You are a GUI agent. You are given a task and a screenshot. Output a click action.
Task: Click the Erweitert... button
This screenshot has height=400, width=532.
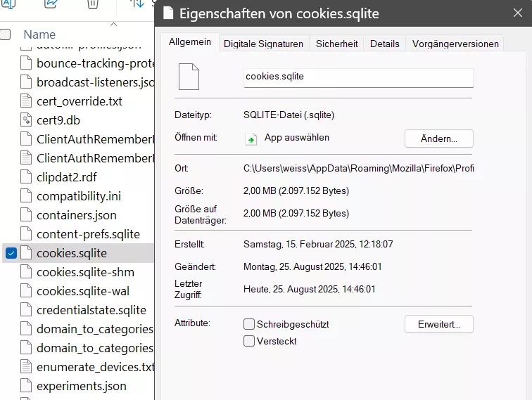tap(438, 324)
